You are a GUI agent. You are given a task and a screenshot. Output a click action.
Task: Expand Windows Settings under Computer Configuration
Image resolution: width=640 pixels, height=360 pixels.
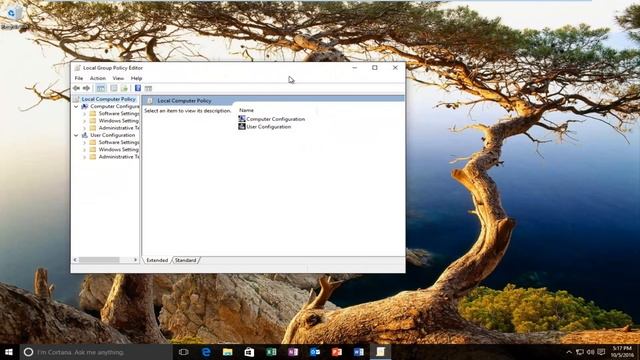84,121
